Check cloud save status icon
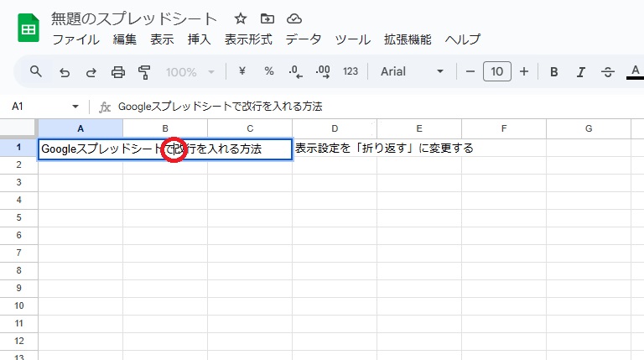The height and width of the screenshot is (360, 644). tap(294, 18)
